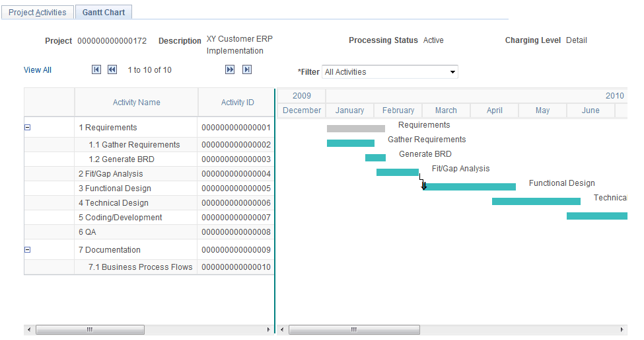This screenshot has height=340, width=644.
Task: Go to previous page of activities
Action: click(x=112, y=69)
